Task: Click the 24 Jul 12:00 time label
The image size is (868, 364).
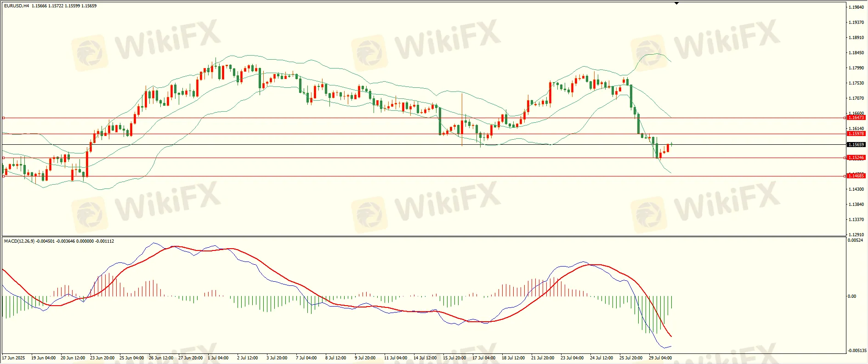Action: (x=601, y=358)
